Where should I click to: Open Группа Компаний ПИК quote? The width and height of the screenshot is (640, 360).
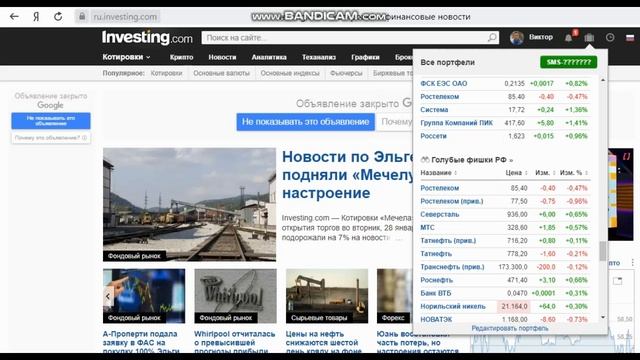(456, 122)
